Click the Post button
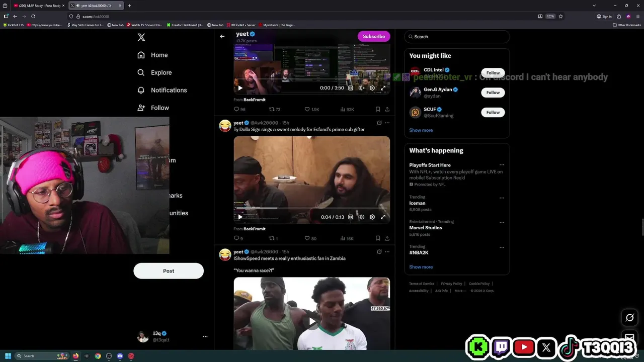 [169, 271]
